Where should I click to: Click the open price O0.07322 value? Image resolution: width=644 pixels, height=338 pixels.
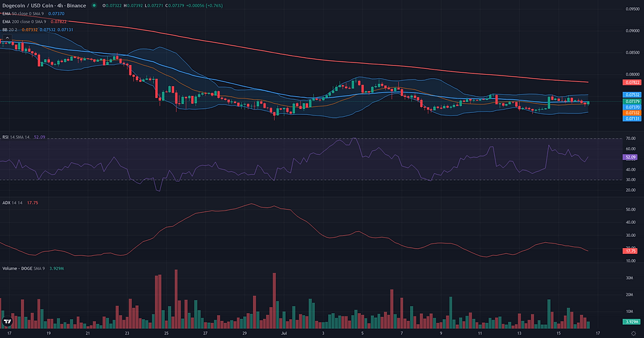tap(112, 6)
